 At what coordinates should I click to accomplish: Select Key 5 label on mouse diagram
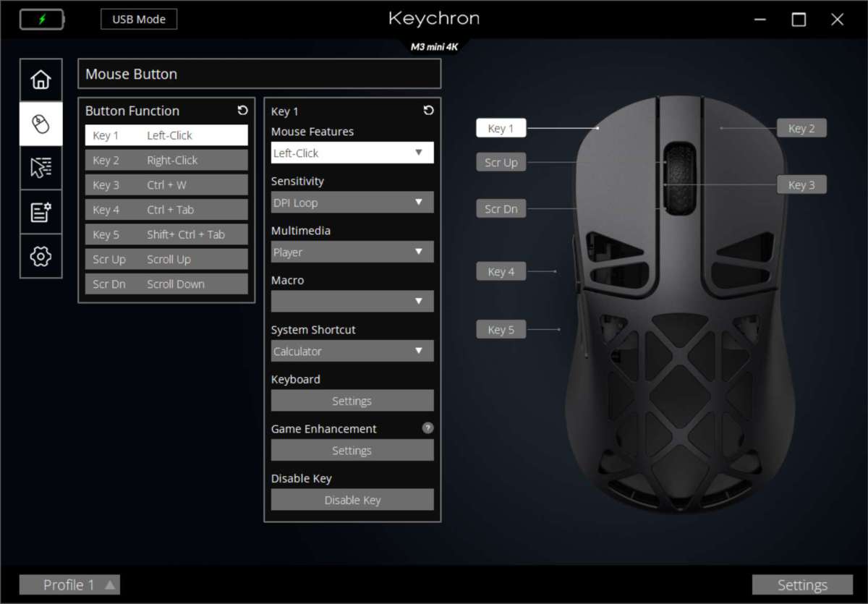(501, 330)
